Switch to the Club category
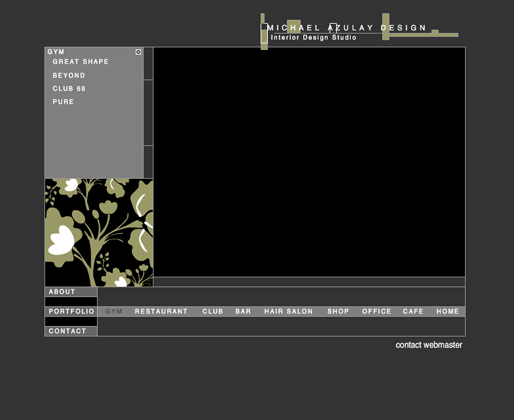Screen dimensions: 514x420 tap(213, 311)
